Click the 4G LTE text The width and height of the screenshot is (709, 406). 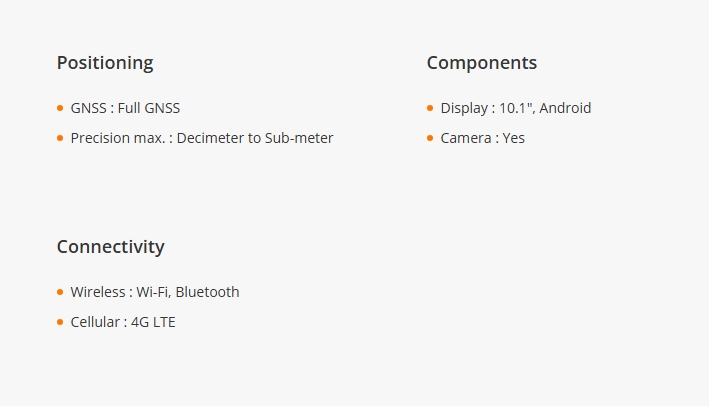point(153,322)
